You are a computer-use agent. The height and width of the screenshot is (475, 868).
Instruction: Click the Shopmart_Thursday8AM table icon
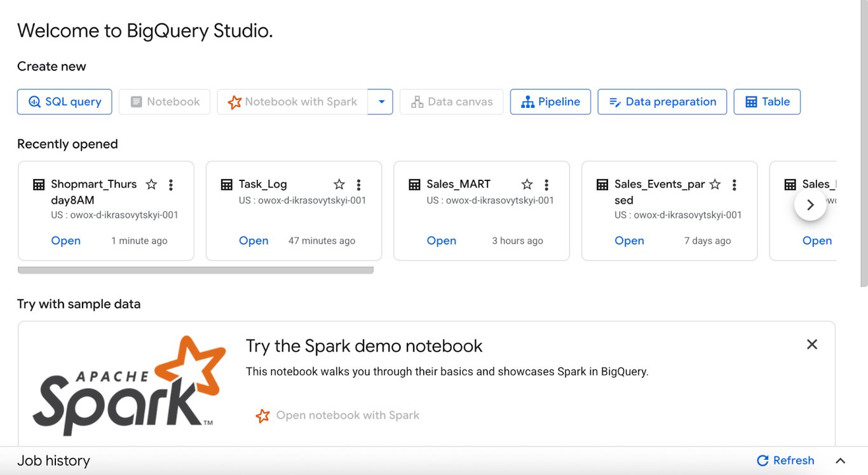[x=39, y=185]
